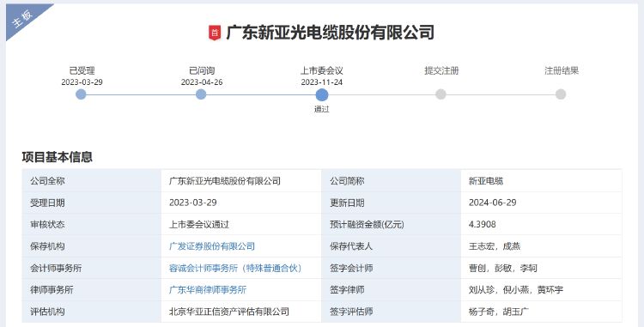644x327 pixels.
Task: Click the 已受理 stage label
Action: click(82, 70)
